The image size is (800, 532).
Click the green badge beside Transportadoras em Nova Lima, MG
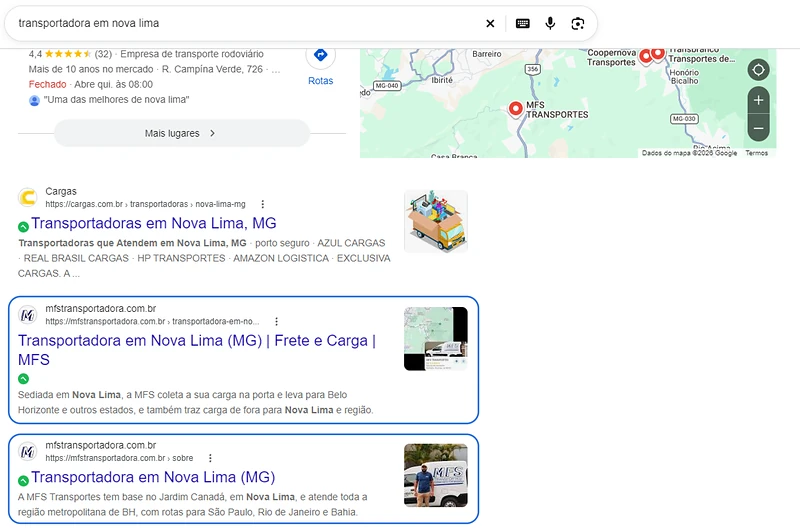click(x=23, y=226)
